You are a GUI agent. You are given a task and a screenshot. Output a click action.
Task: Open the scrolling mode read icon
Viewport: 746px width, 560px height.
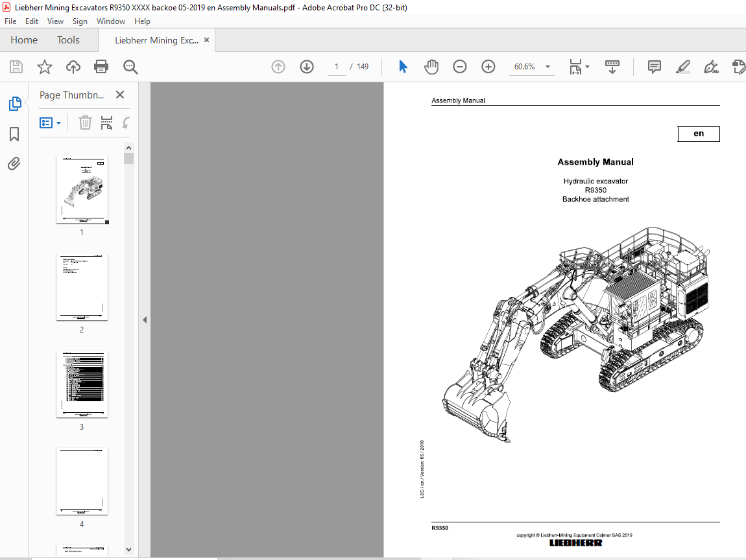(x=612, y=67)
